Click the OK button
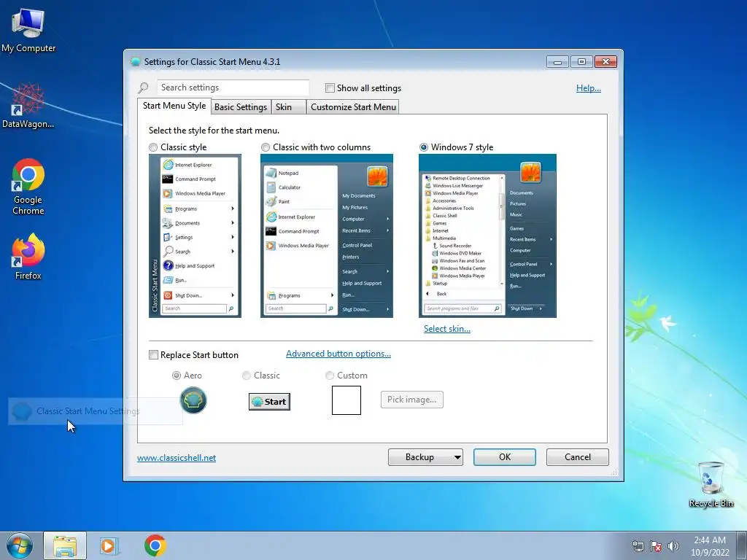 pyautogui.click(x=505, y=457)
